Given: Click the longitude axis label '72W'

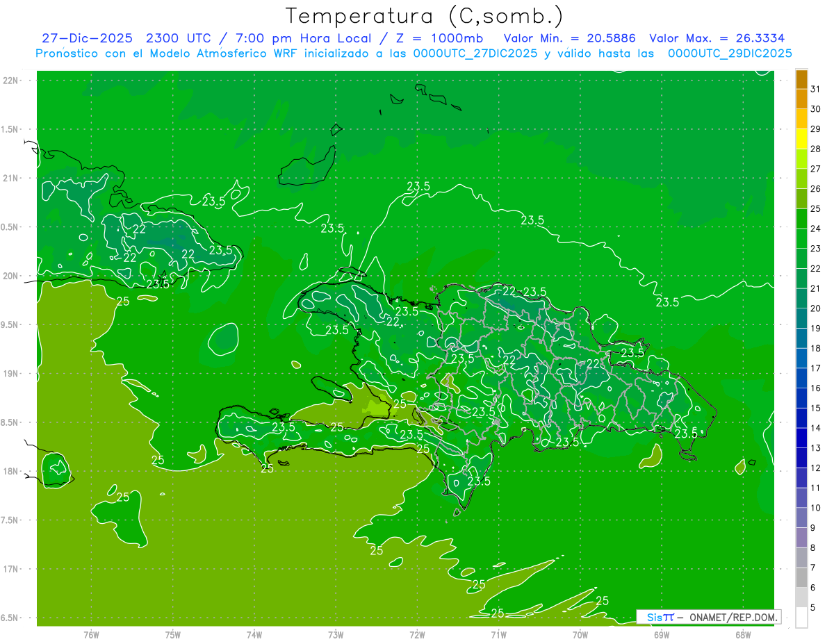Looking at the screenshot, I should [x=417, y=634].
